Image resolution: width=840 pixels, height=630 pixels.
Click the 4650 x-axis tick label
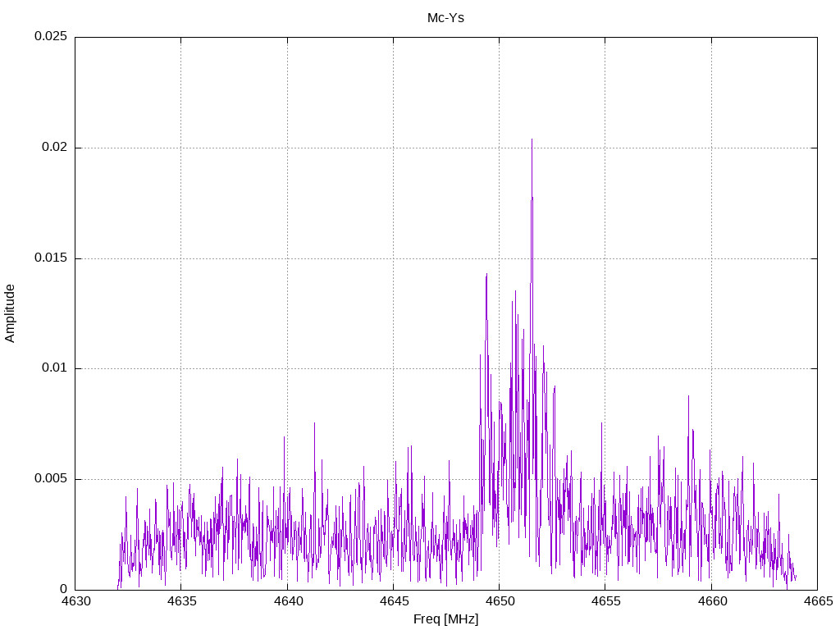tap(499, 601)
